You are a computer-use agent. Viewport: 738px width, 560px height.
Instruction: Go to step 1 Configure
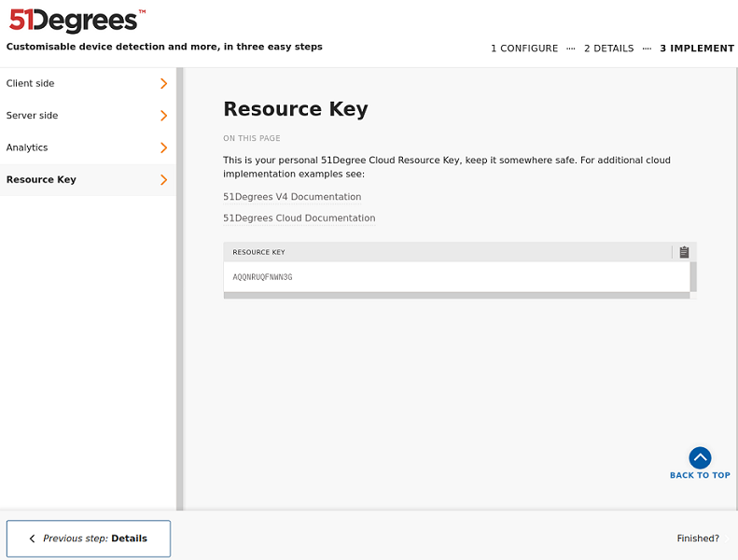524,49
